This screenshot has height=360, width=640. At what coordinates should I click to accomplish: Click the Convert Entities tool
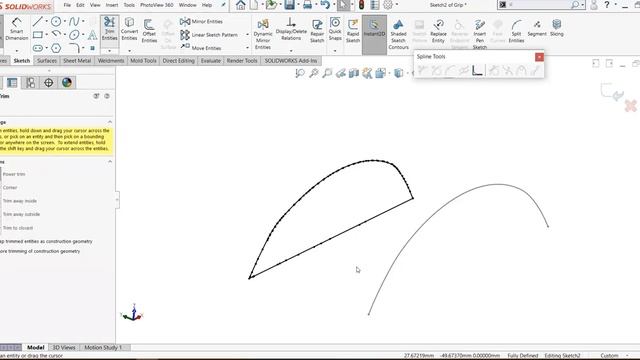[129, 29]
